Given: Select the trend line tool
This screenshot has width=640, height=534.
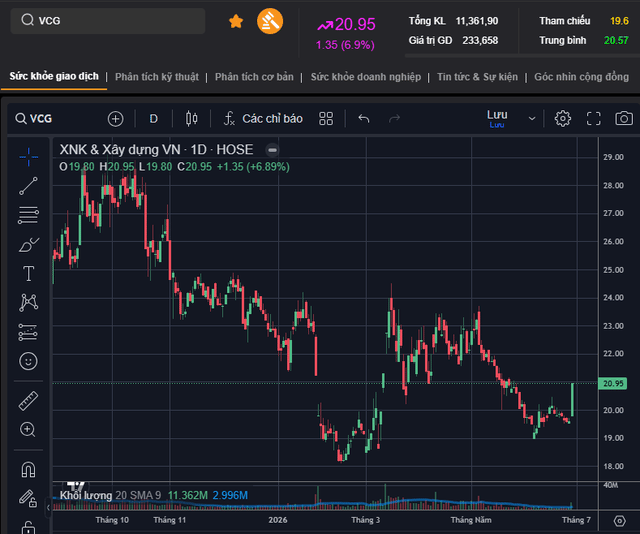Looking at the screenshot, I should click(29, 186).
